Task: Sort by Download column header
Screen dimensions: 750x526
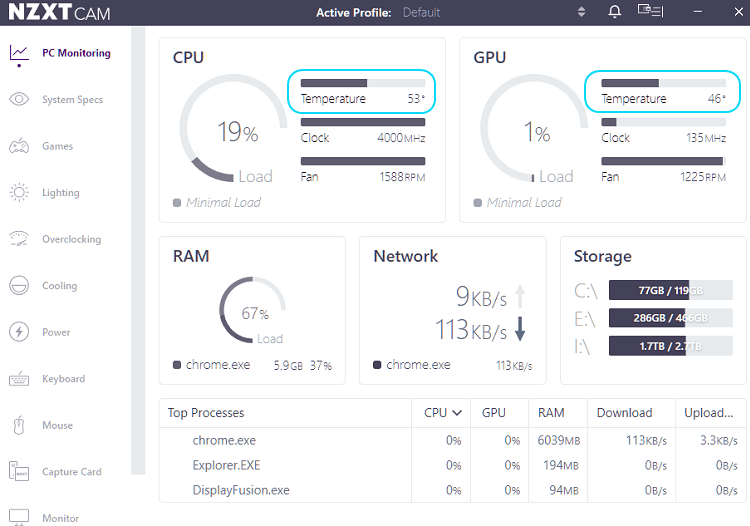Action: (x=624, y=413)
